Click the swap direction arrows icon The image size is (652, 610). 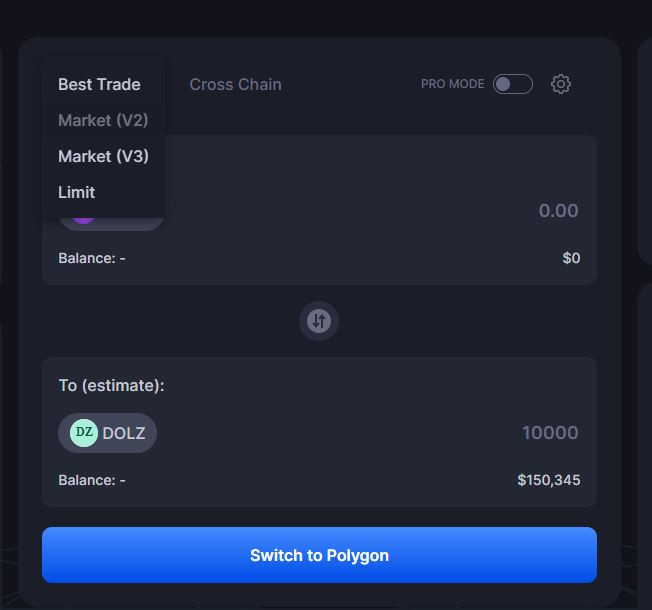(319, 321)
